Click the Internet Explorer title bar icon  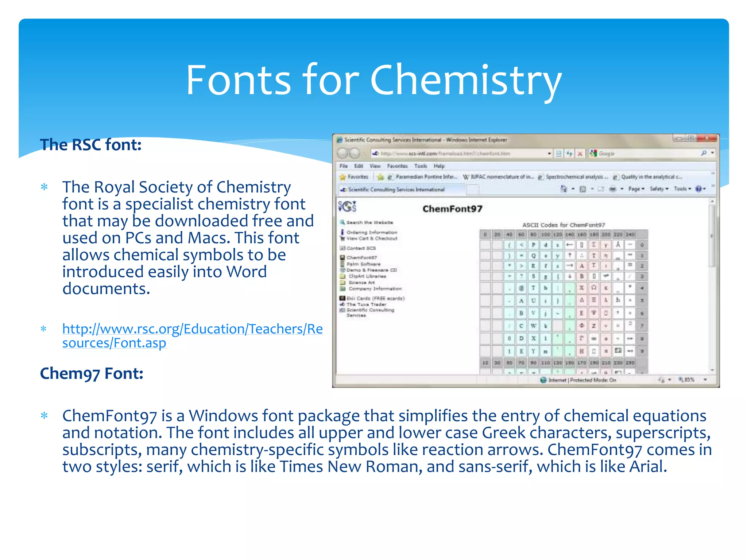[340, 140]
